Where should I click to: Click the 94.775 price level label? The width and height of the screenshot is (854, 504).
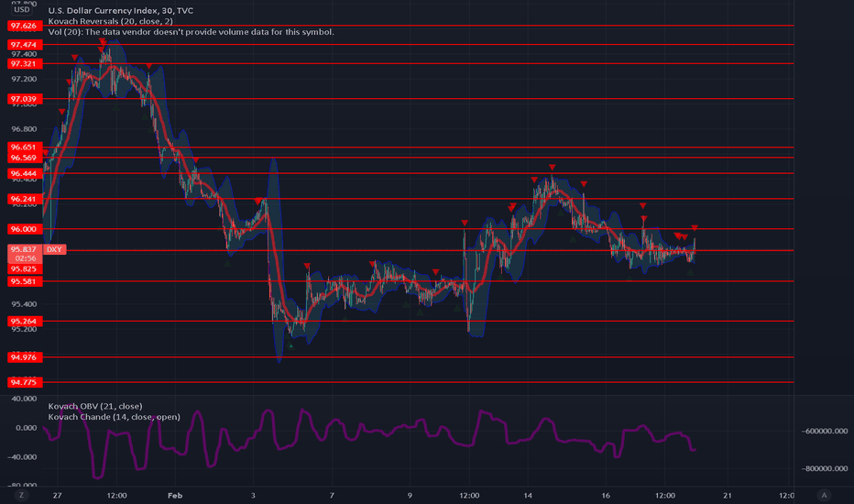pyautogui.click(x=25, y=382)
